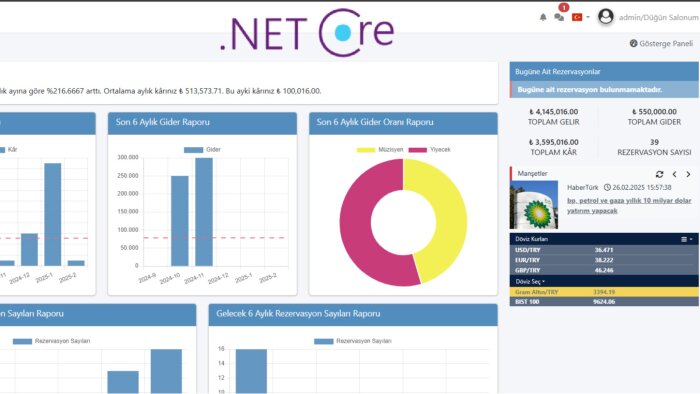
Task: Click the Gram Altın/TRY row
Action: 604,292
